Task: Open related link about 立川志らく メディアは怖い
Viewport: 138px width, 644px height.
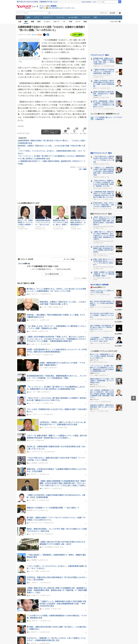Action: click(51, 152)
